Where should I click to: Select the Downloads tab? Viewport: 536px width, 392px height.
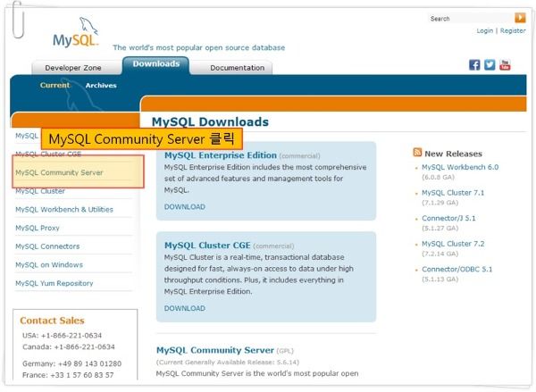pyautogui.click(x=155, y=65)
